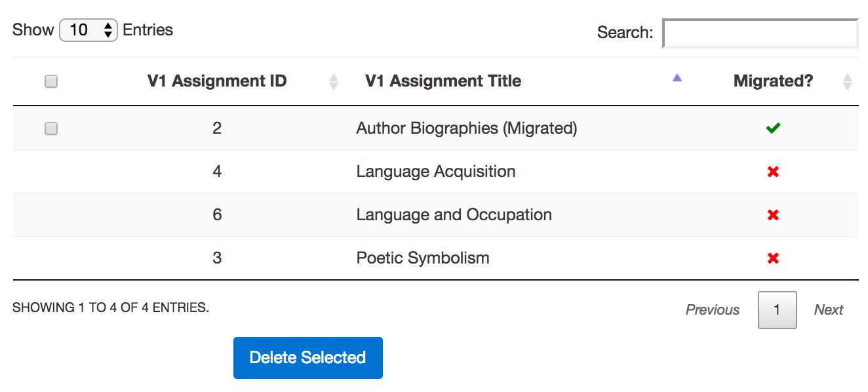
Task: Click the green migrated checkmark for Author Biographies
Action: tap(772, 128)
